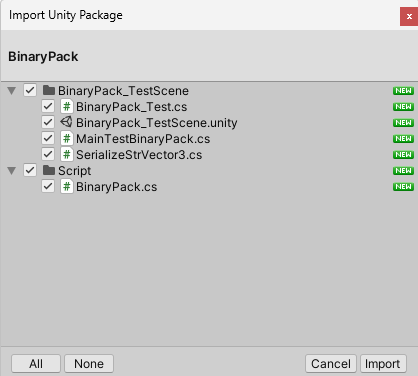The height and width of the screenshot is (376, 418).
Task: Select the SerializeStrVector3.cs file entry
Action: [139, 155]
